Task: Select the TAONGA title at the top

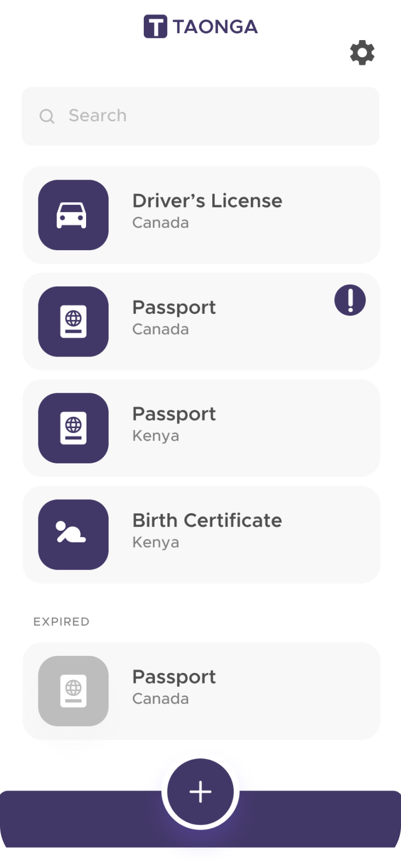Action: 215,25
